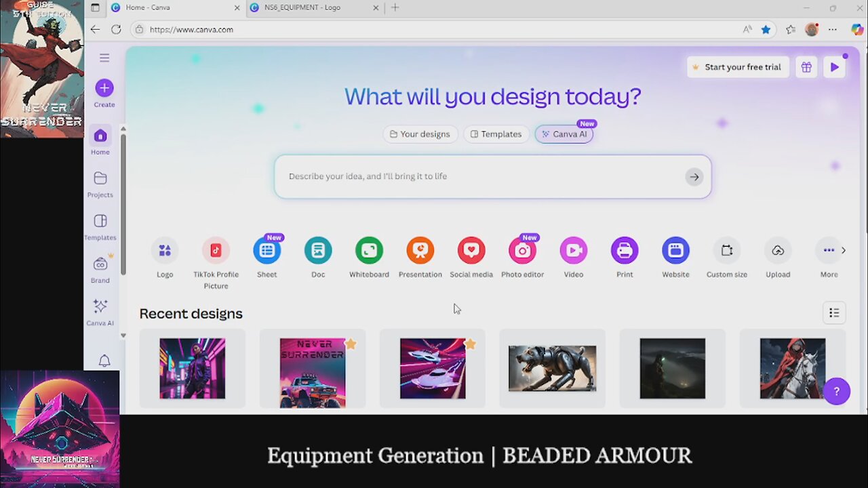
Task: Go back in browser
Action: pos(95,30)
